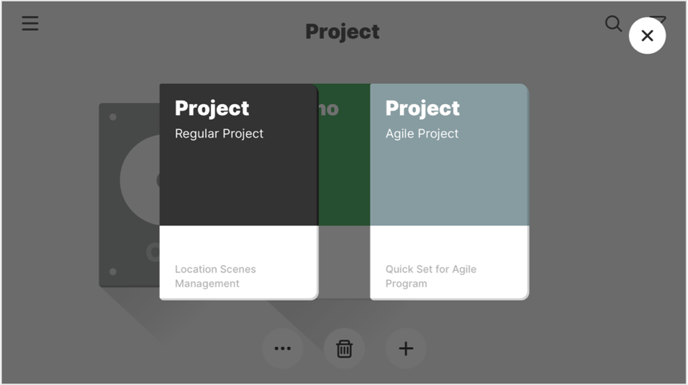Open the three-dot more options button
Image resolution: width=688 pixels, height=385 pixels.
(283, 349)
